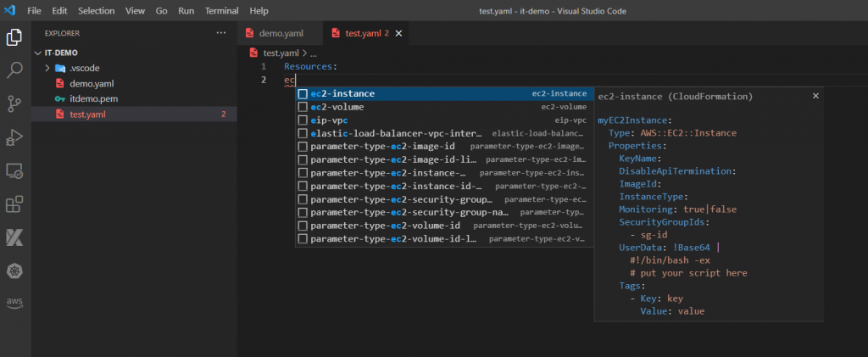The width and height of the screenshot is (868, 357).
Task: Choose the parameter-type-ec2-volume-id suggestion
Action: point(444,226)
